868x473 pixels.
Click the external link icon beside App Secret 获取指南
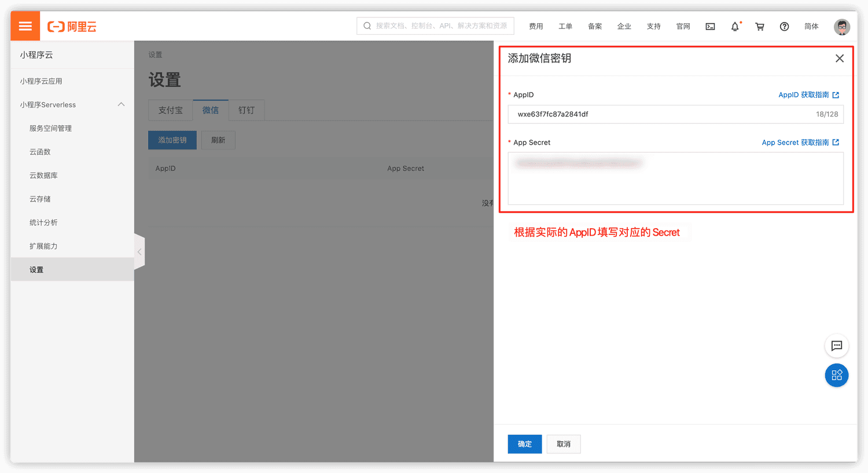(x=836, y=142)
